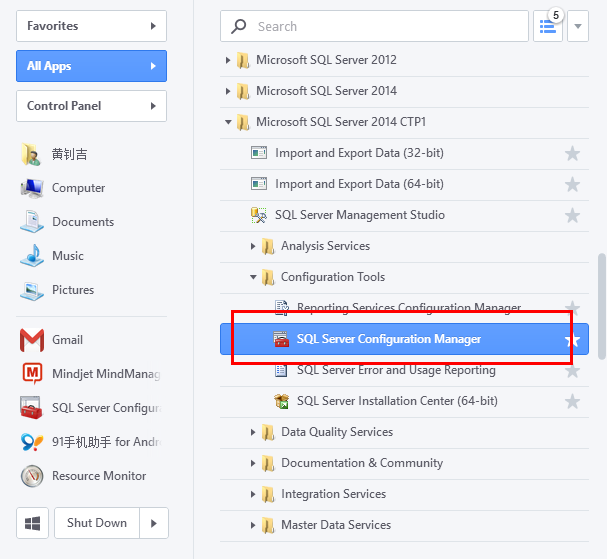This screenshot has height=559, width=607.
Task: Open Shut Down options arrow
Action: click(x=154, y=523)
